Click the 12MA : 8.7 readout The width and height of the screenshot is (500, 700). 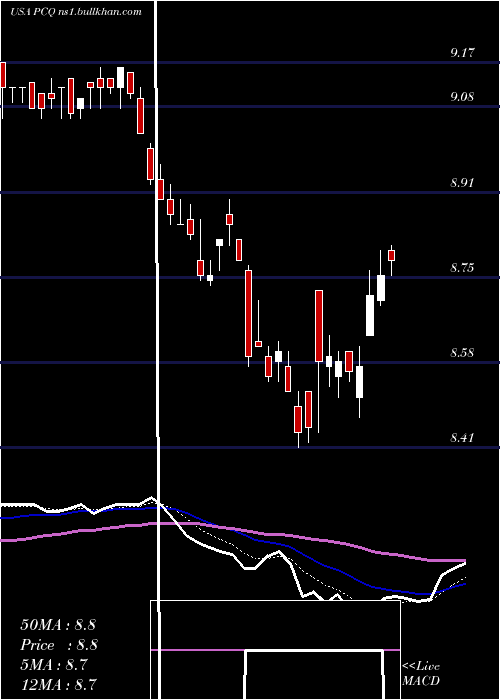(x=58, y=684)
